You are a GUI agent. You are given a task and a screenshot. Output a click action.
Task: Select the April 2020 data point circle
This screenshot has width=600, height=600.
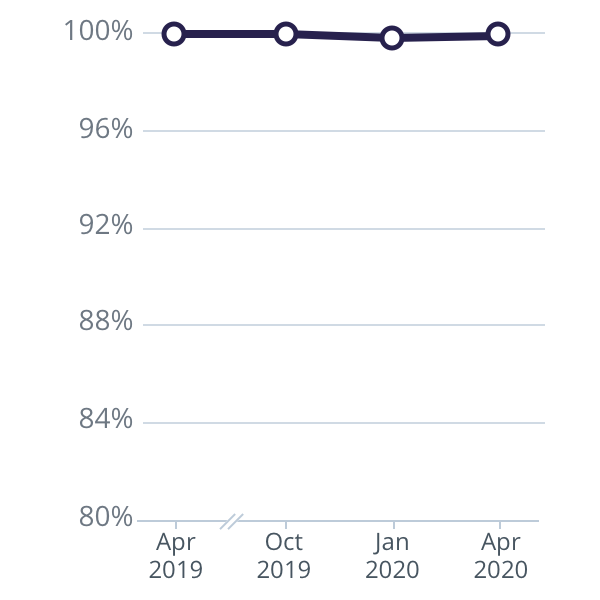[x=498, y=35]
